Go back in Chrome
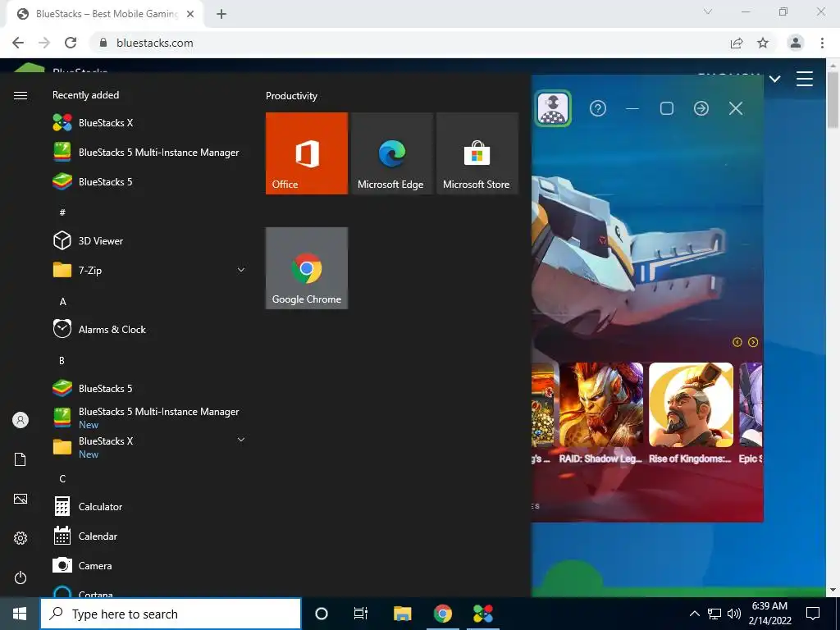The width and height of the screenshot is (840, 630). (x=18, y=43)
